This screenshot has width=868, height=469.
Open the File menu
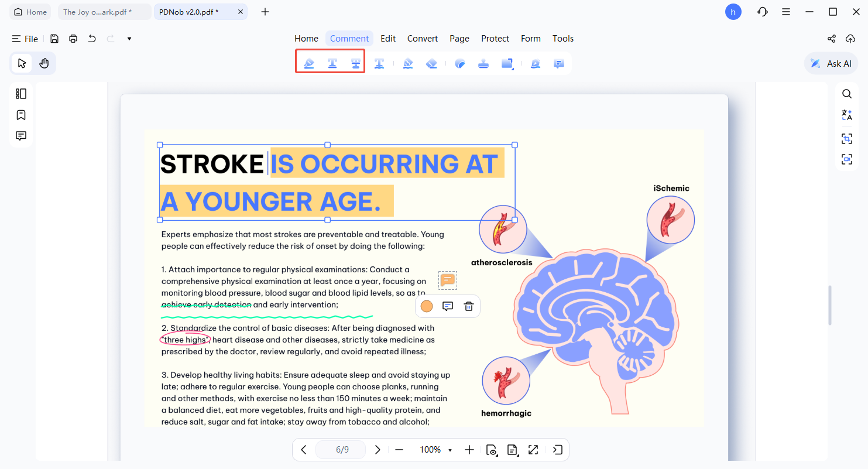pyautogui.click(x=25, y=39)
